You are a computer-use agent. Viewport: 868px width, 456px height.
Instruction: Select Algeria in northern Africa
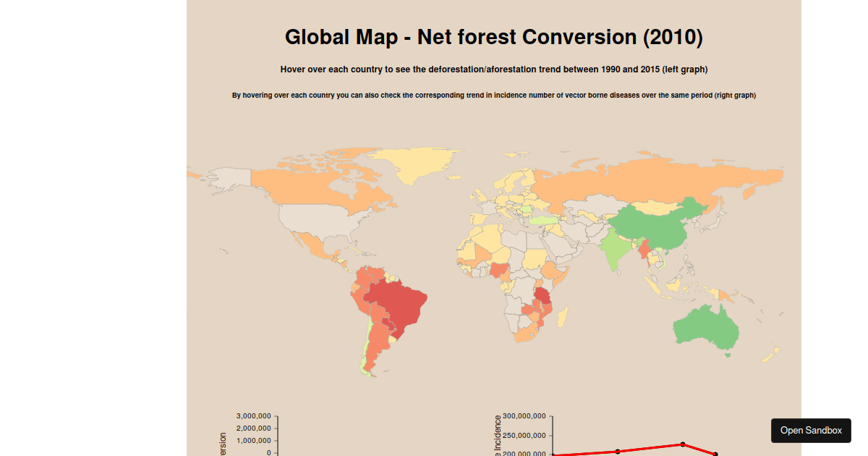489,239
